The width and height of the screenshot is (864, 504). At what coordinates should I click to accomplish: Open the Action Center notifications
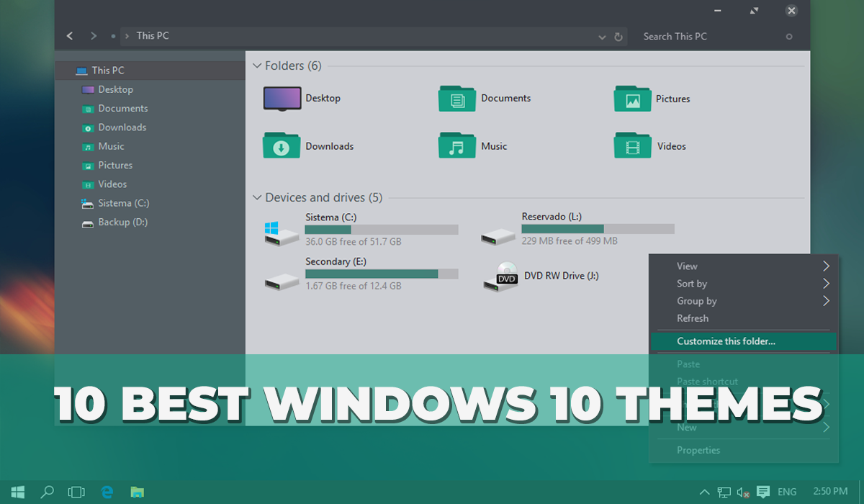click(763, 492)
